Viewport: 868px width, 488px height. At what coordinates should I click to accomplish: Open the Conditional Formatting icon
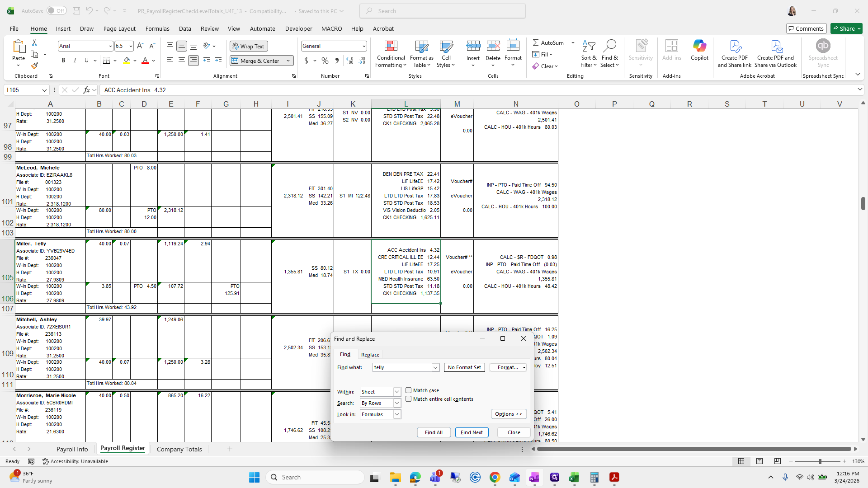(391, 47)
